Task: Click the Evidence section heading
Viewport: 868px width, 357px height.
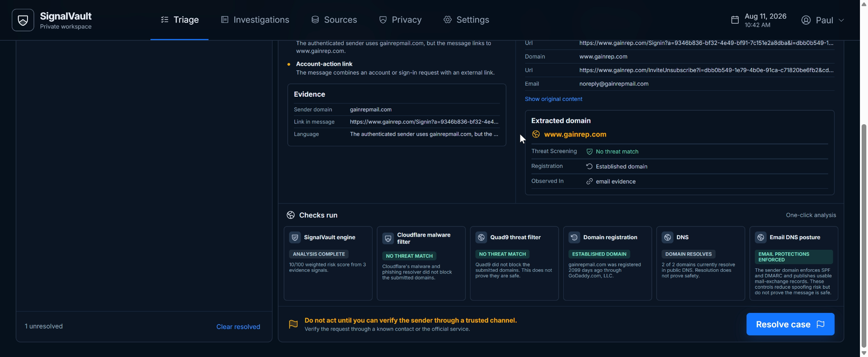Action: coord(309,95)
